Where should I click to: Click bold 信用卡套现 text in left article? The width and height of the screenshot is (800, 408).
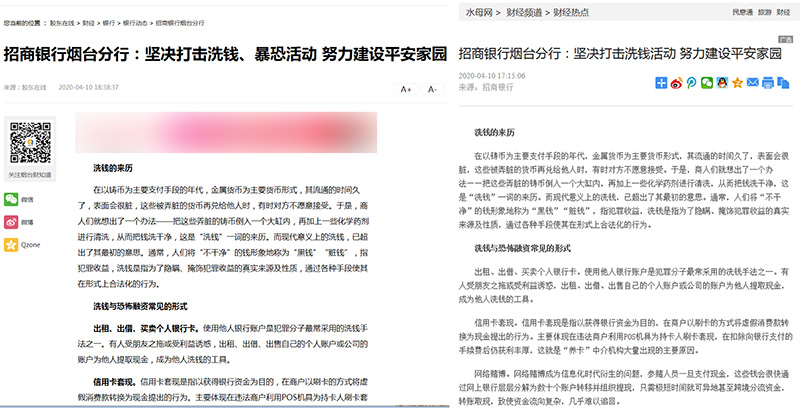[x=115, y=381]
